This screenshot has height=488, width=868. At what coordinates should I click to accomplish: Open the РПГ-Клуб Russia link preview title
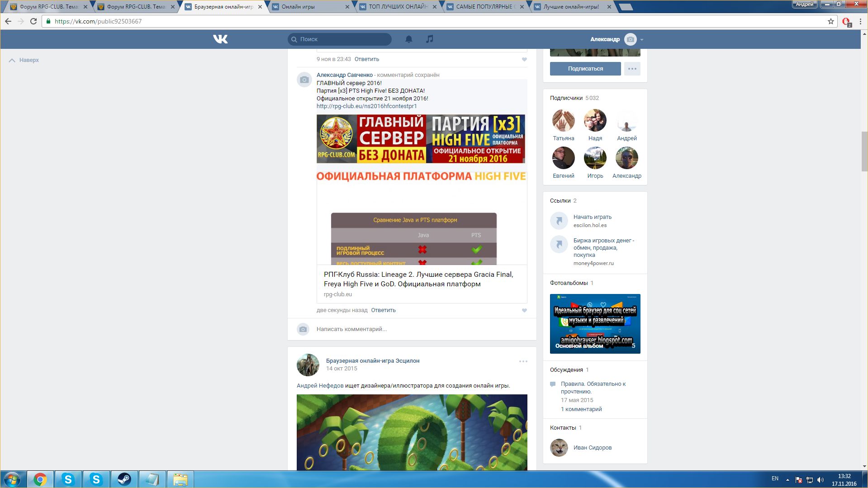(419, 279)
